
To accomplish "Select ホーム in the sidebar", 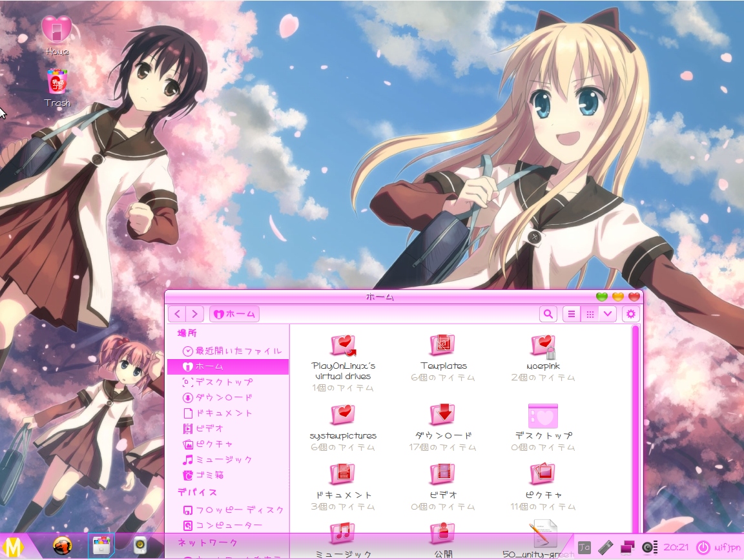I will tap(228, 366).
